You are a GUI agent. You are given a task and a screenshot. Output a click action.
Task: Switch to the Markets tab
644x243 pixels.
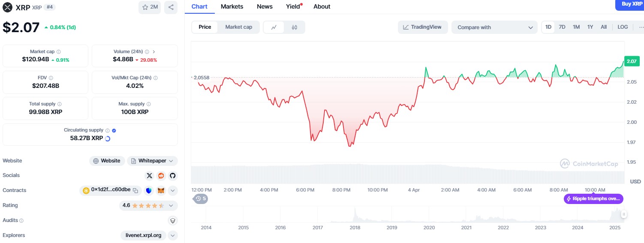(x=232, y=6)
